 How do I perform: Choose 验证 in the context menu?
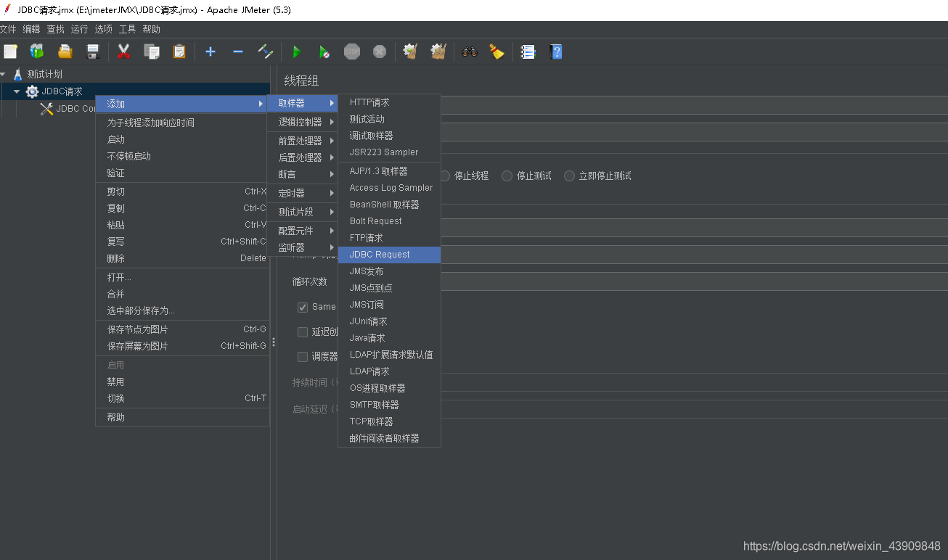[x=182, y=173]
